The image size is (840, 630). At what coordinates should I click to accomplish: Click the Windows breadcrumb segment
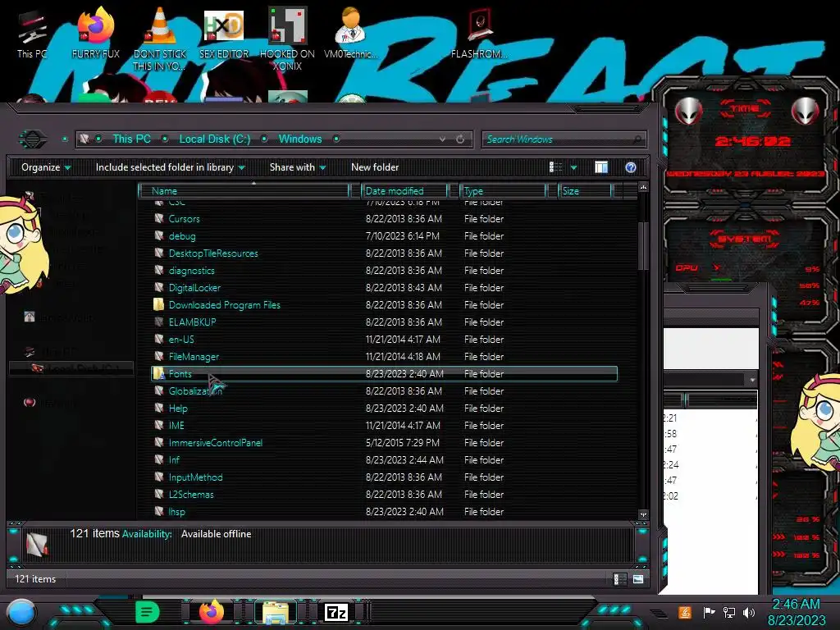point(300,139)
